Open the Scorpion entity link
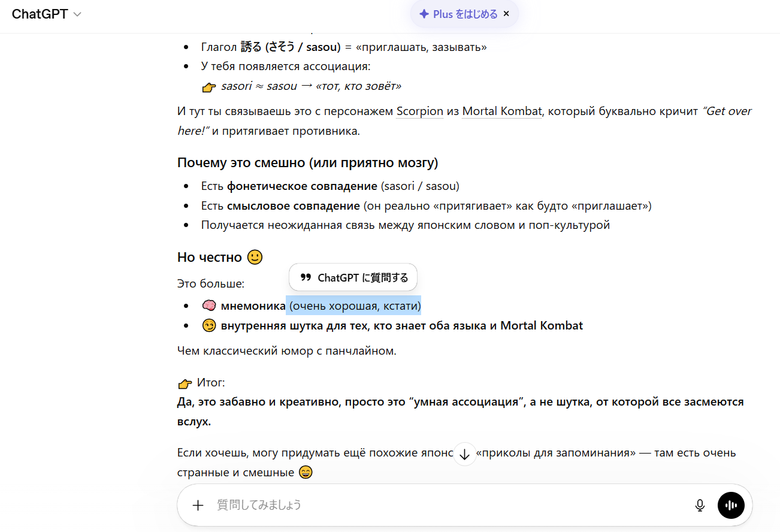 (x=420, y=111)
